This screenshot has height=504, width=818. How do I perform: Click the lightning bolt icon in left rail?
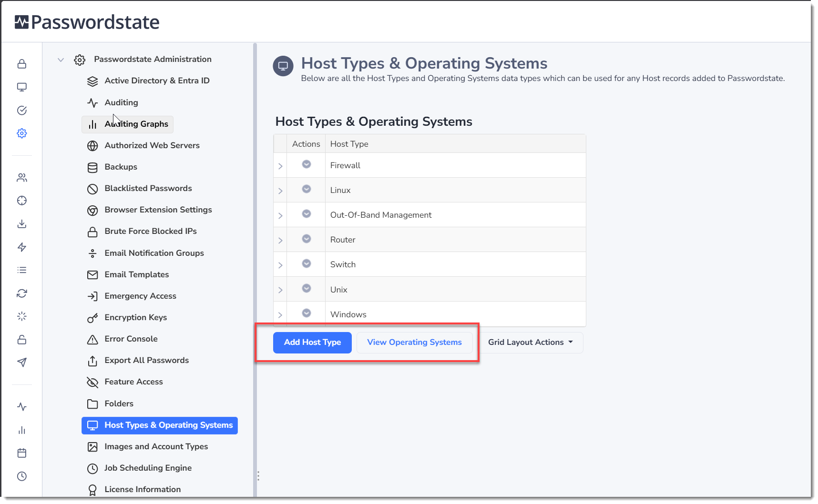pyautogui.click(x=22, y=247)
